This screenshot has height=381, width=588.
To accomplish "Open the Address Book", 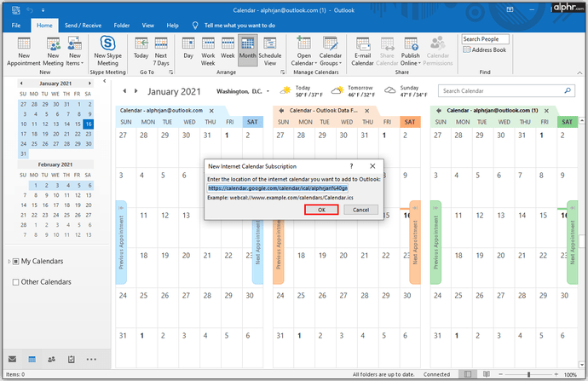I will [485, 49].
